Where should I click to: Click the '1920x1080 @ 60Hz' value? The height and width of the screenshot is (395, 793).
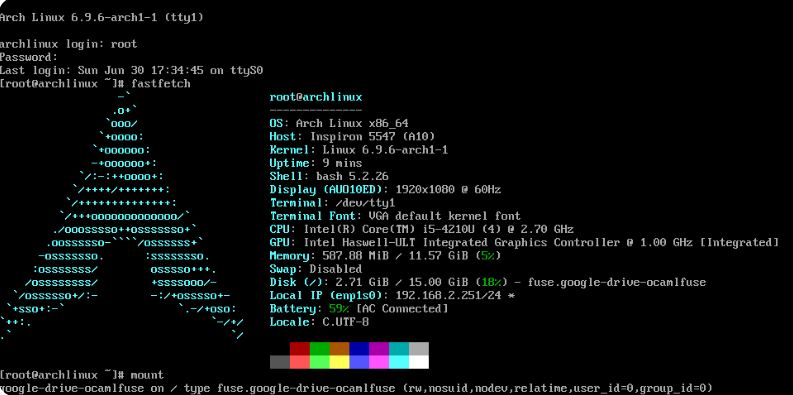(448, 190)
